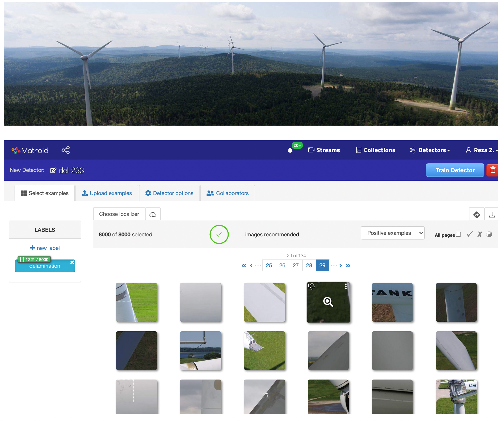Click the yin-yang icon to invert selection

click(x=489, y=234)
